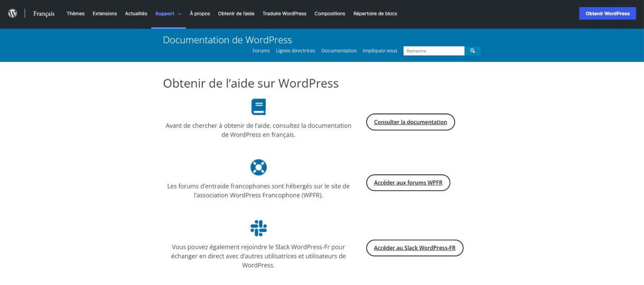Image resolution: width=644 pixels, height=285 pixels.
Task: Open the Compositions menu item
Action: point(330,14)
